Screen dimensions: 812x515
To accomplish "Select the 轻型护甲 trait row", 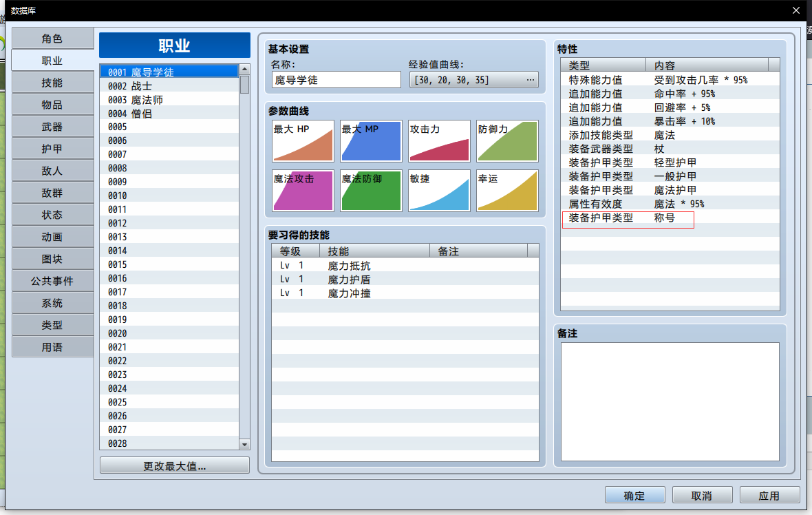I will point(670,162).
